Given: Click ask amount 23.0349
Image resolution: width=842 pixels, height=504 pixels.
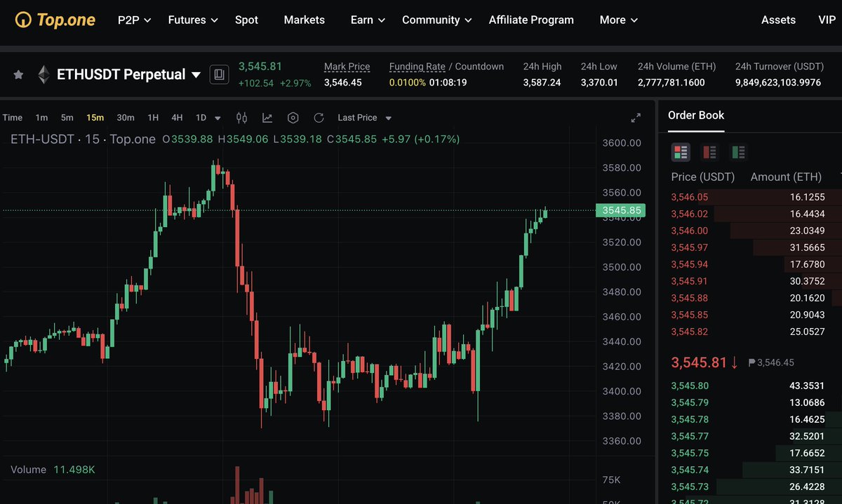Looking at the screenshot, I should (x=807, y=231).
